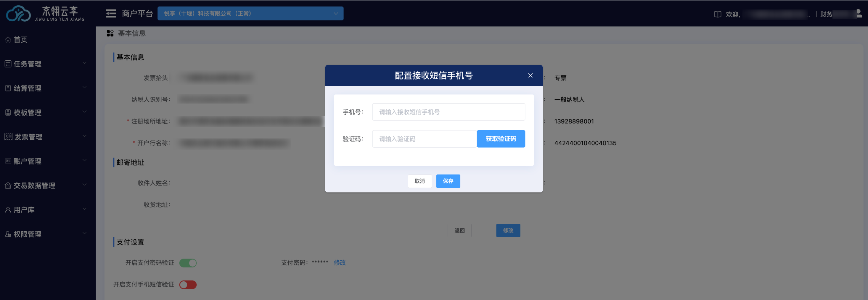Viewport: 868px width, 300px height.
Task: Click the home icon next to 首页
Action: (x=8, y=40)
